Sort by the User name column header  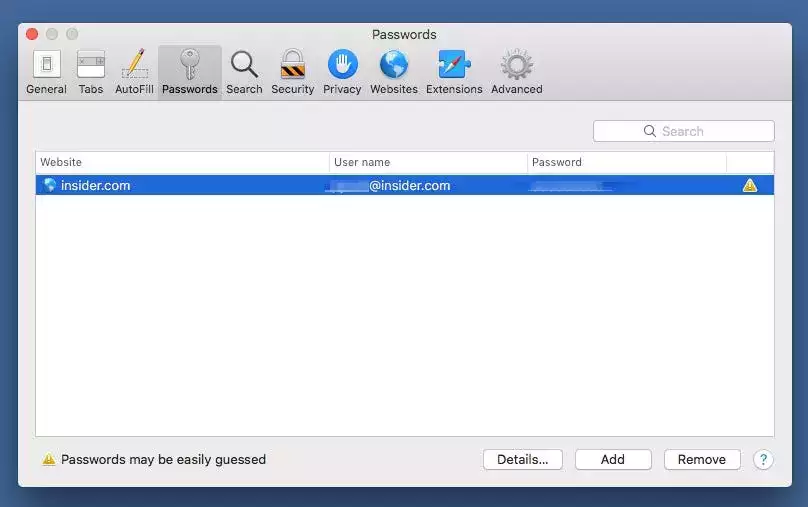point(427,162)
